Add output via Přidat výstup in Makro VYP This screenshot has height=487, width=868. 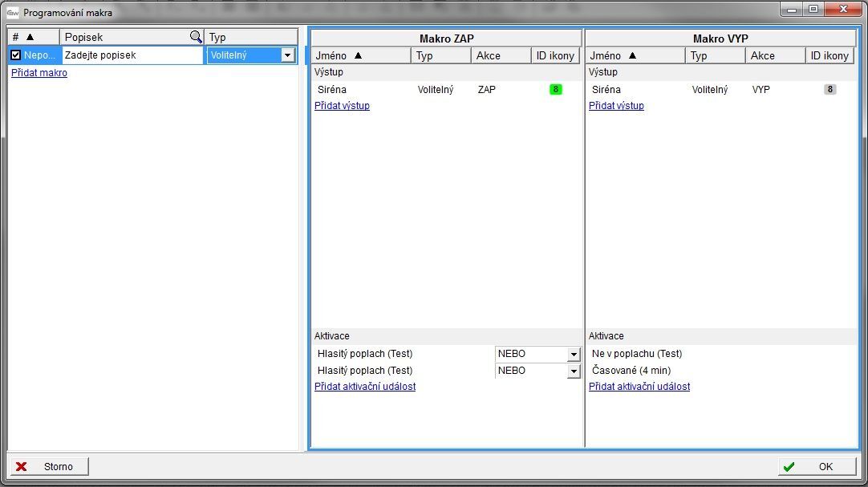point(616,106)
